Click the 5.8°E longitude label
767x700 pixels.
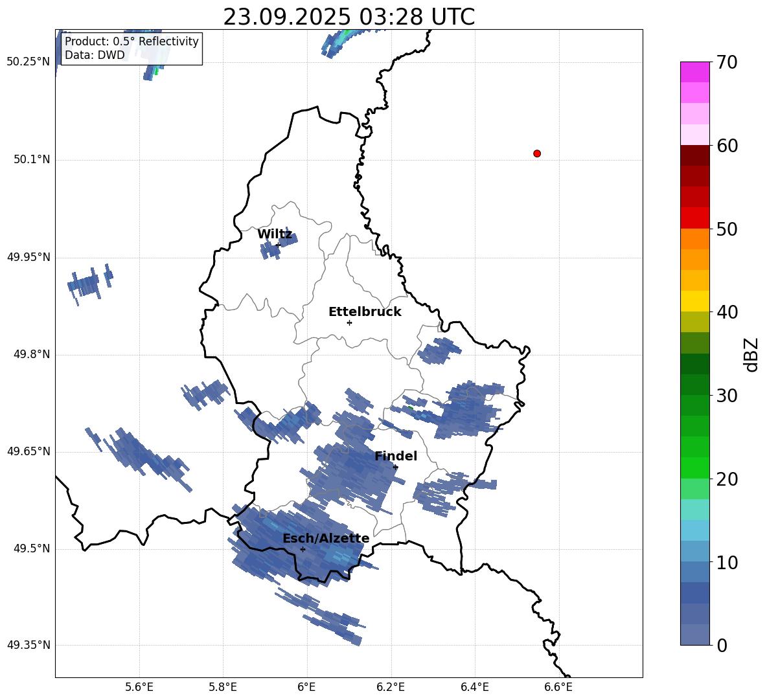[223, 687]
